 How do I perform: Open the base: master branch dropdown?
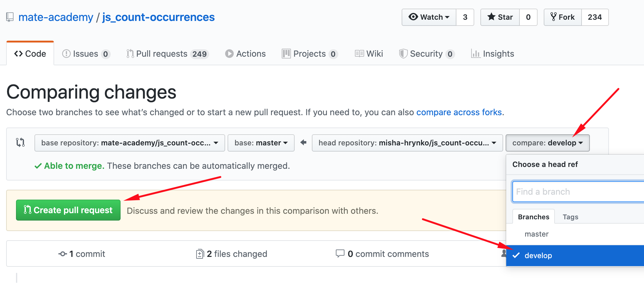point(261,143)
